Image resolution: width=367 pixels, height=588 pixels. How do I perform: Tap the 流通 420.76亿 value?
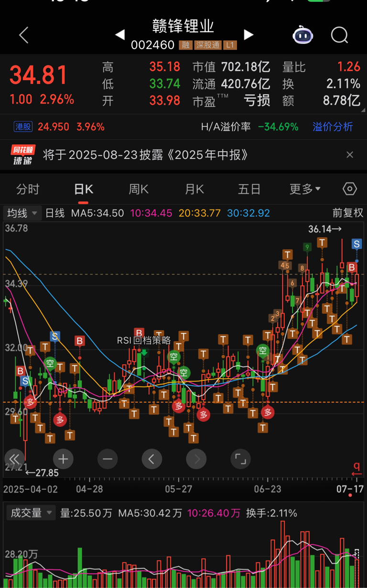pos(245,84)
